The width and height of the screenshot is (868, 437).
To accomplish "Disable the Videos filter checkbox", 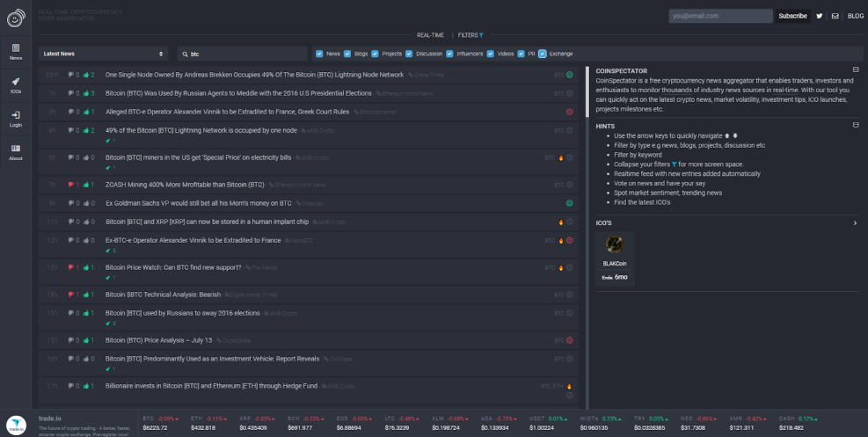I will 492,54.
